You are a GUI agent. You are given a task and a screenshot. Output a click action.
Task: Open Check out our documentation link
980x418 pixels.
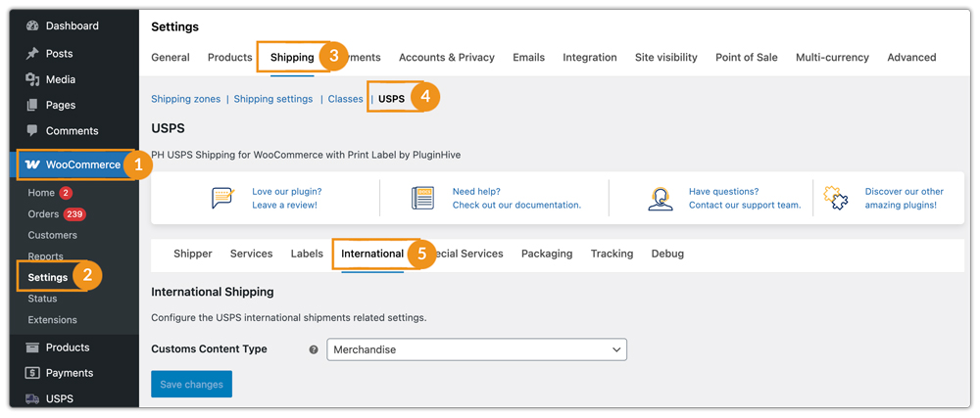click(516, 206)
